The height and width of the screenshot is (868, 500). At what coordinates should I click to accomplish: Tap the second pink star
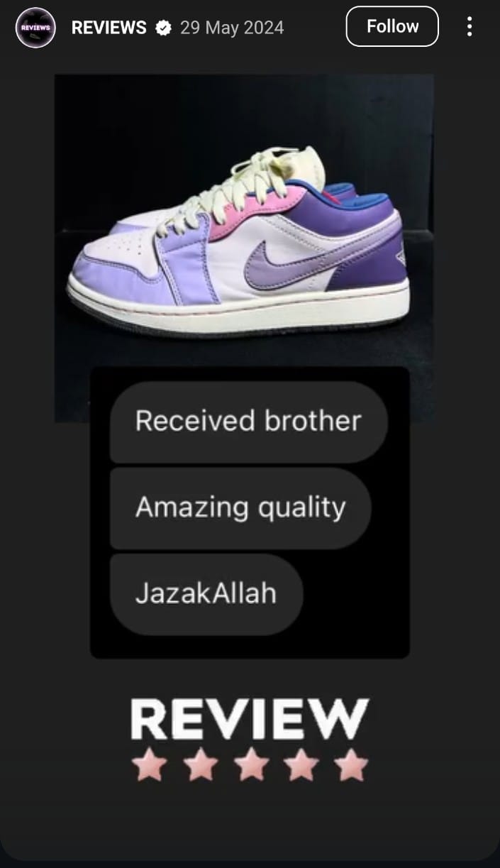pos(200,767)
